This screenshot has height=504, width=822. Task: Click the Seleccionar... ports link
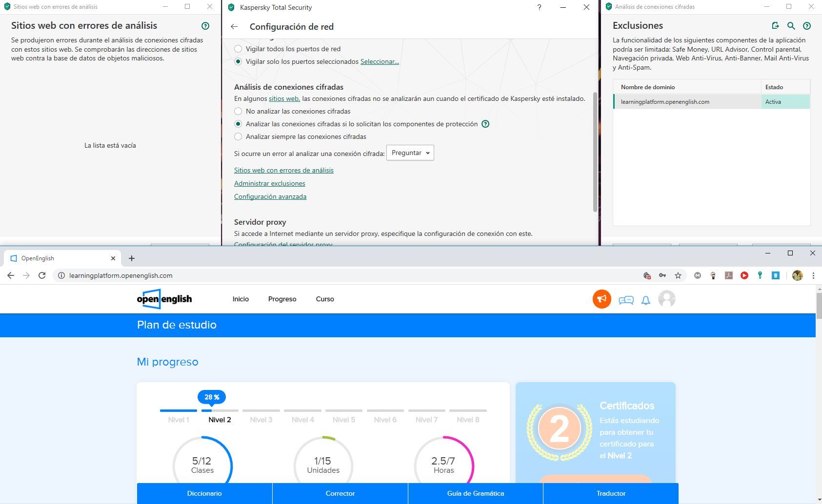pos(380,61)
